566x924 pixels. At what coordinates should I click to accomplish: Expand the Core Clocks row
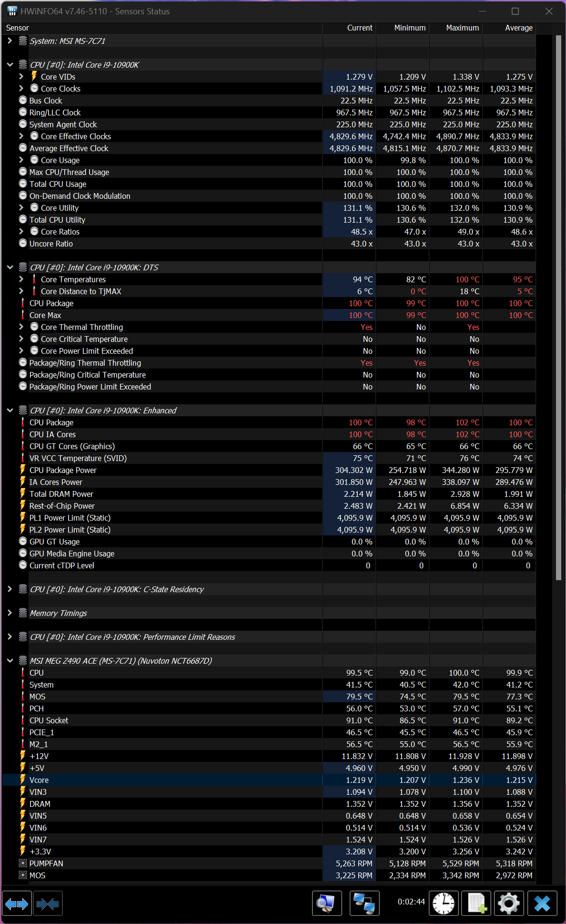[21, 89]
